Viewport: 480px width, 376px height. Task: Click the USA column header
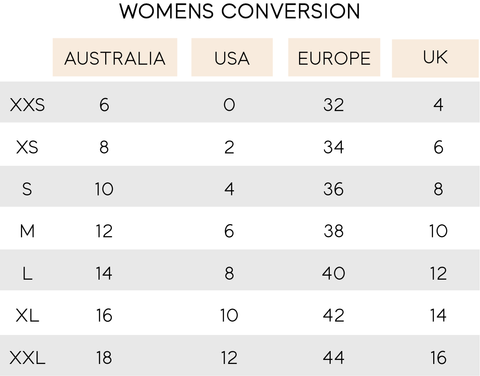coord(232,57)
